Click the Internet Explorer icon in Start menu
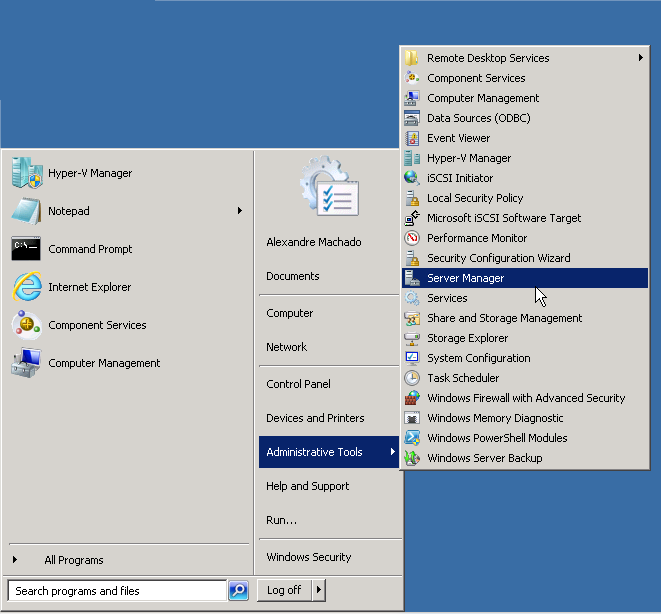 (27, 287)
